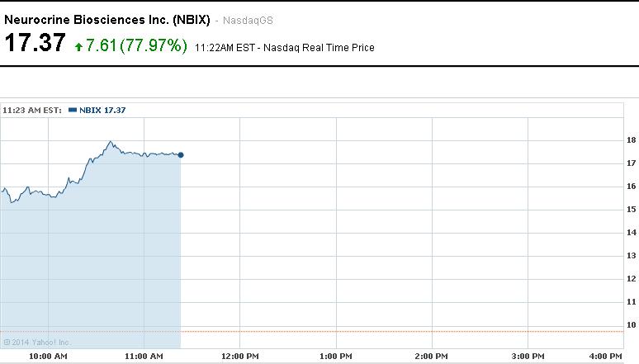Viewport: 639px width, 364px height.
Task: Click the 7.61 (77.97%) price change value
Action: coord(137,45)
